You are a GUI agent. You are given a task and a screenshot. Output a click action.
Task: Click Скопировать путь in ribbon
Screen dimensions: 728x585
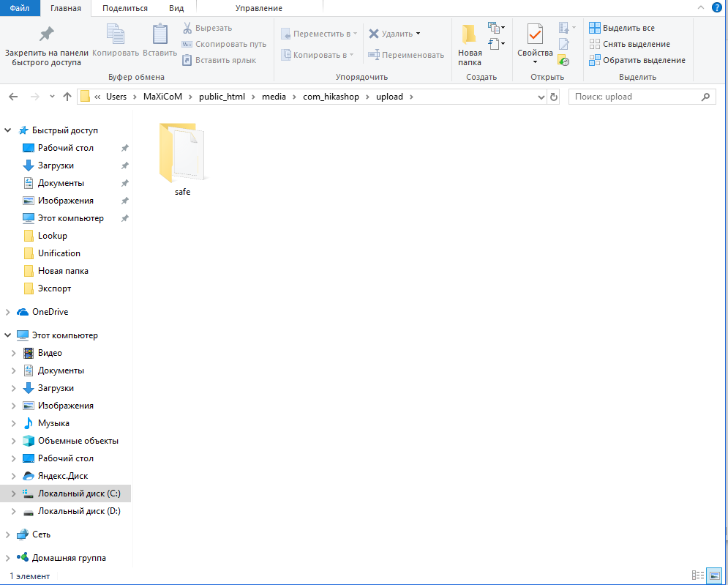click(224, 44)
